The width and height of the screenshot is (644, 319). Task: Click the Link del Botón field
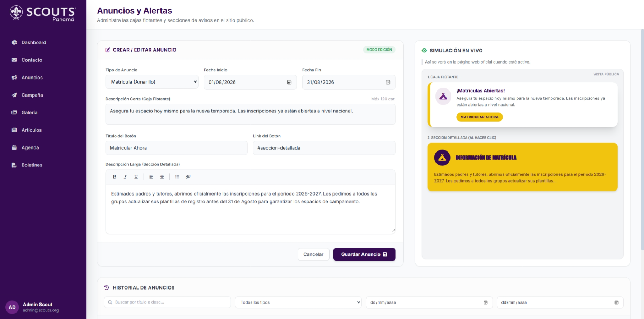324,148
